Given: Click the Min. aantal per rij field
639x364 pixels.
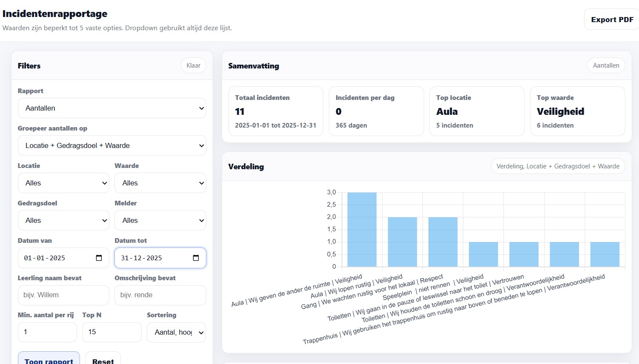Looking at the screenshot, I should pos(47,332).
